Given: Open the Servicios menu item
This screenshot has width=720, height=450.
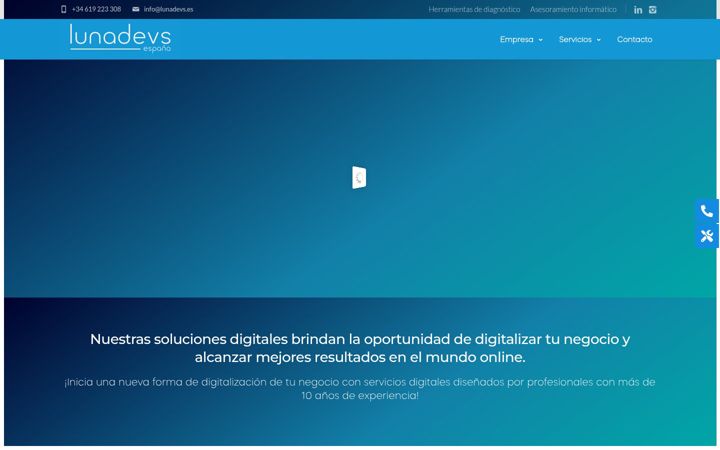Looking at the screenshot, I should coord(575,39).
